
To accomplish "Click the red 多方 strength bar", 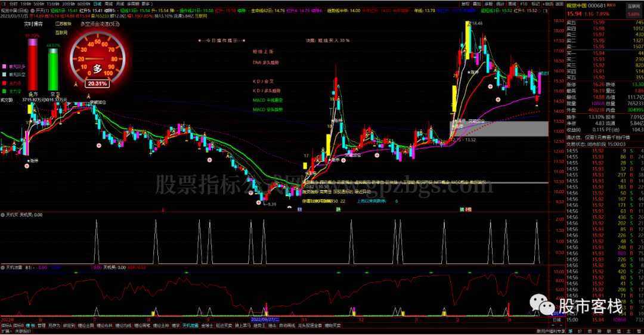I will [x=32, y=66].
